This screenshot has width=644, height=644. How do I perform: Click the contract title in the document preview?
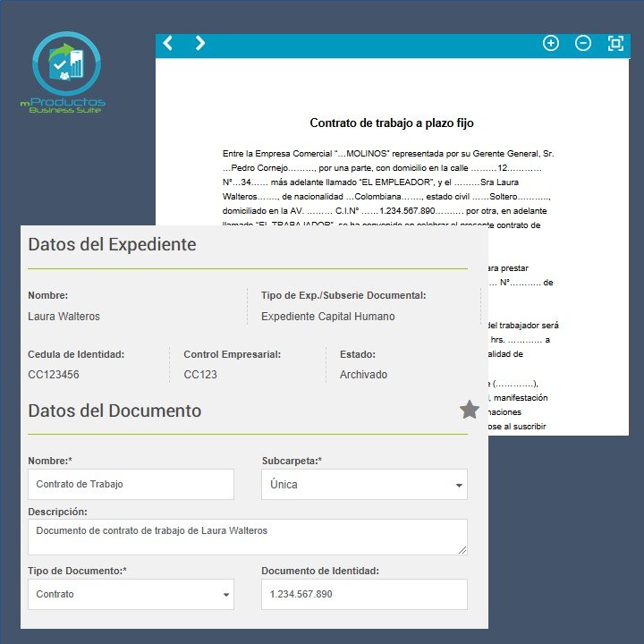pos(392,123)
